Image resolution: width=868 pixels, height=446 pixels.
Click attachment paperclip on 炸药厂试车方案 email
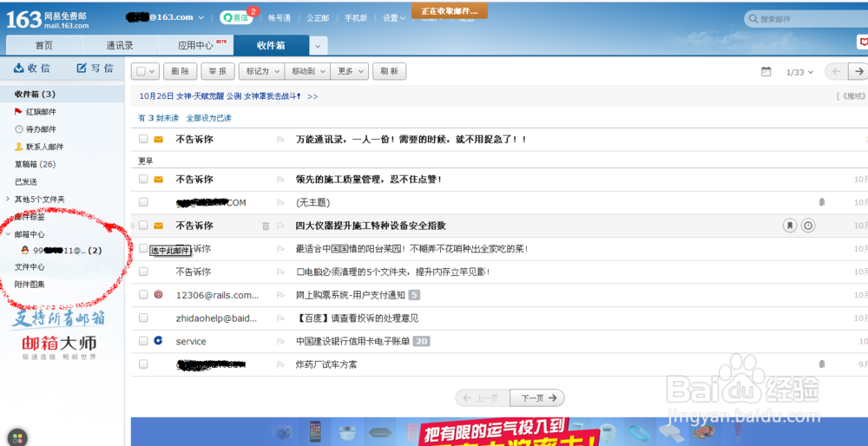(821, 364)
